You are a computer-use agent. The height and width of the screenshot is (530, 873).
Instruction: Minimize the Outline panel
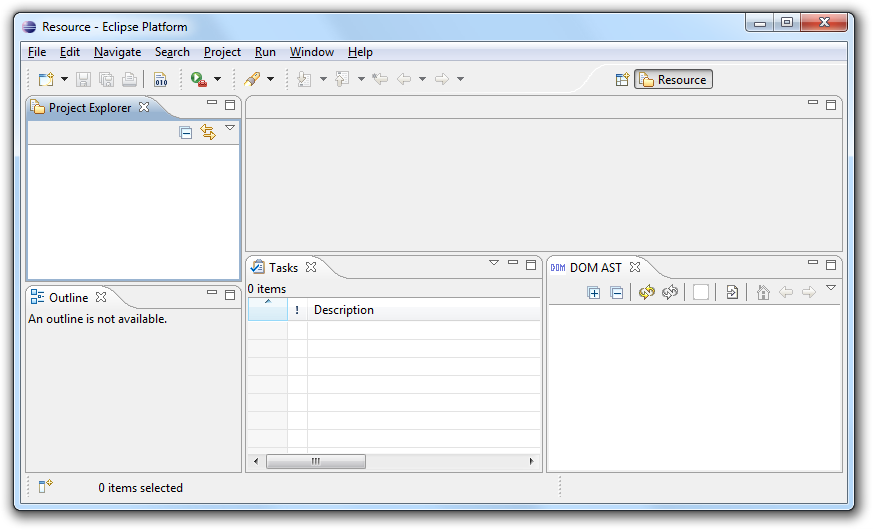(x=212, y=292)
